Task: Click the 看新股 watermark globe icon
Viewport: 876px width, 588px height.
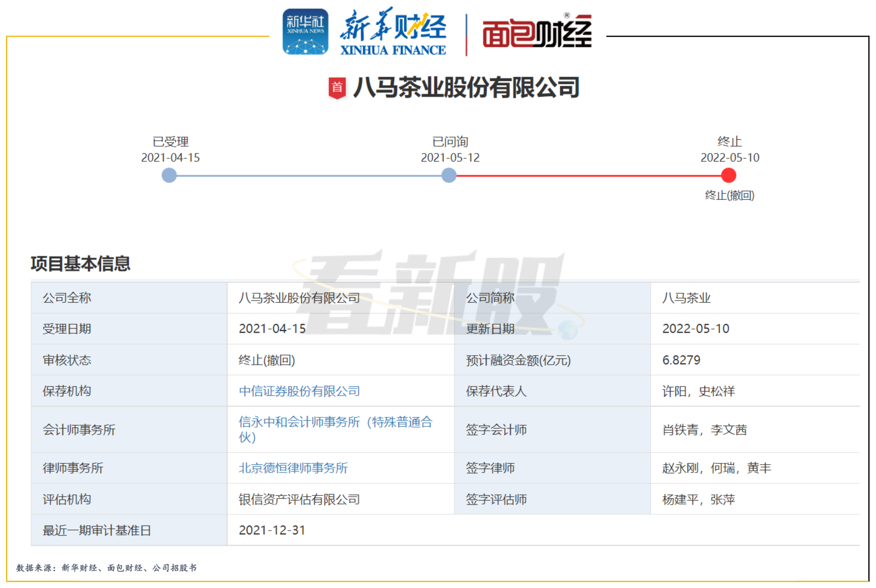Action: click(x=568, y=330)
